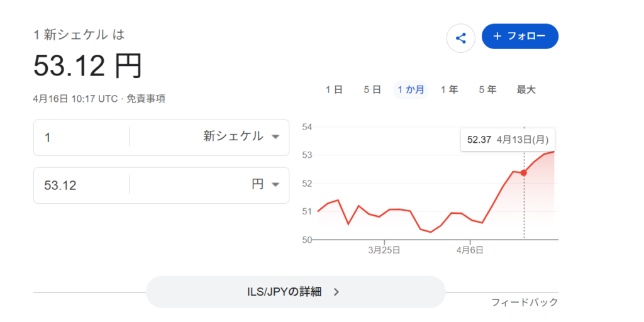Switch chart to 5年 range

pos(487,90)
